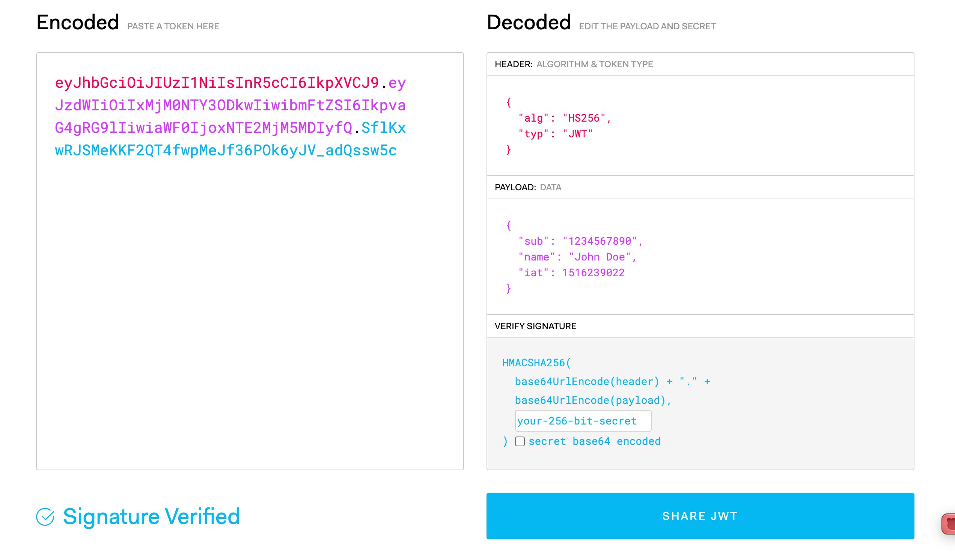Click the SHARE JWT button
The image size is (955, 560).
pos(700,516)
